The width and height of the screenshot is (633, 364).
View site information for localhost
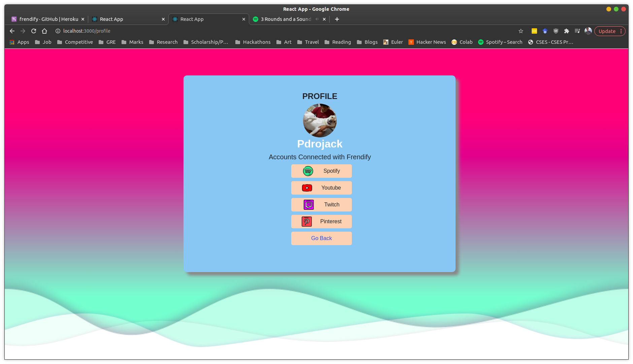(58, 31)
